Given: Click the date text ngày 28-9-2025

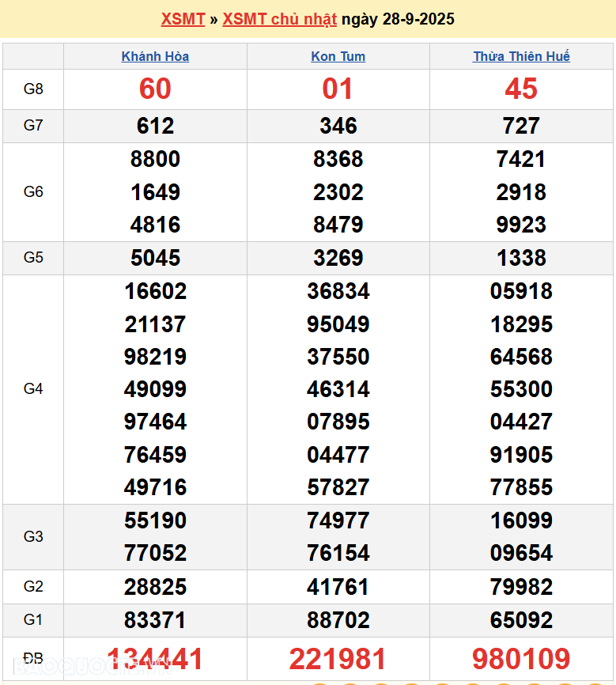Looking at the screenshot, I should coord(398,19).
